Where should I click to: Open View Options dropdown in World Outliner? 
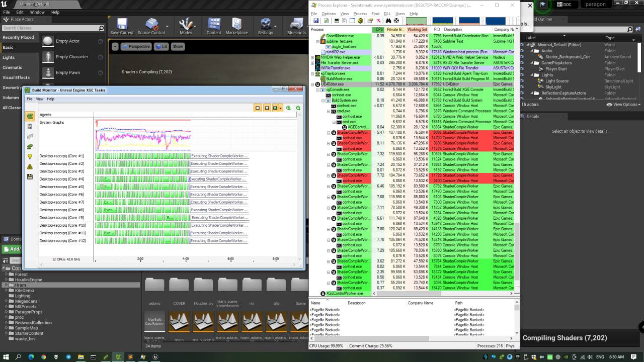coord(623,105)
